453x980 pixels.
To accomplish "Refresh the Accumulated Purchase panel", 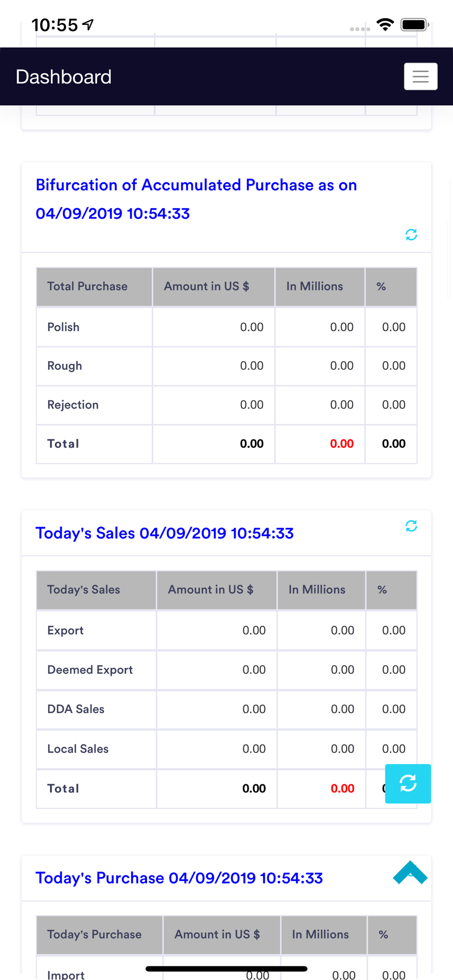I will [x=411, y=235].
